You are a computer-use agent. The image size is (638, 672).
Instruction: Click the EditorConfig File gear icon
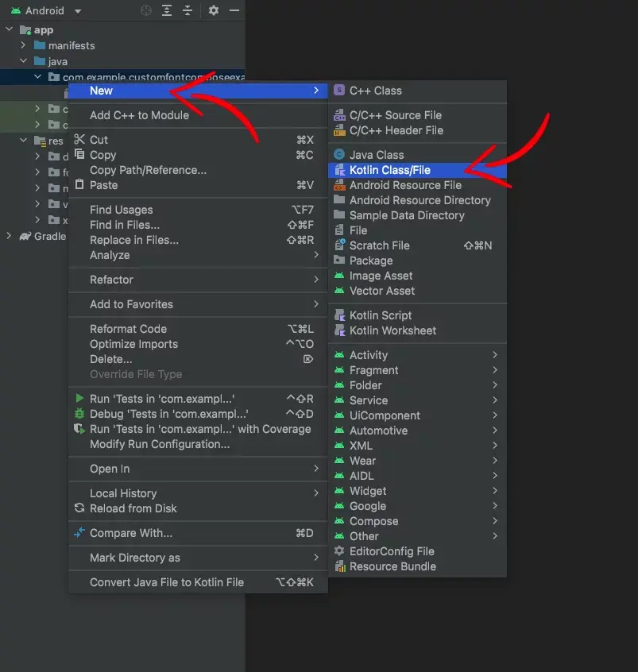point(339,550)
